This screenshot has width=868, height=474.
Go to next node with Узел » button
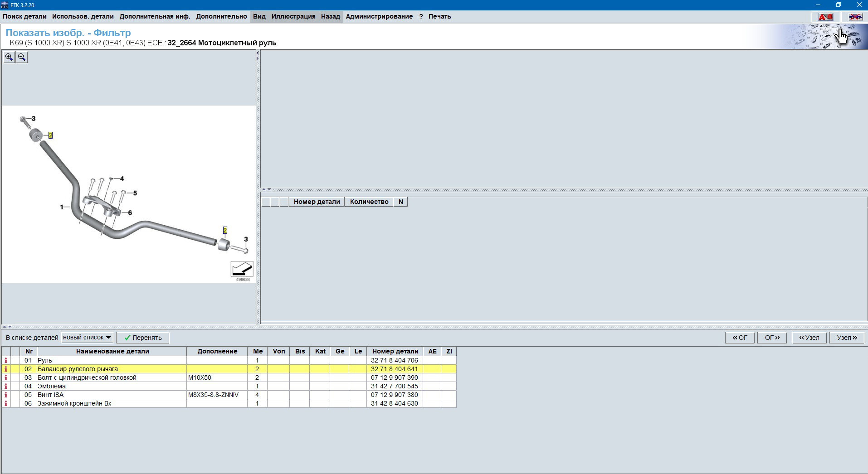[x=847, y=338]
